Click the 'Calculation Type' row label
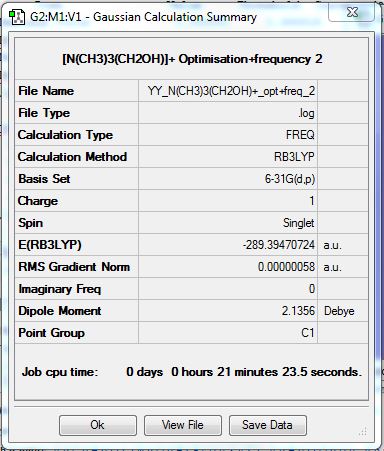Image resolution: width=384 pixels, height=451 pixels. click(x=65, y=135)
